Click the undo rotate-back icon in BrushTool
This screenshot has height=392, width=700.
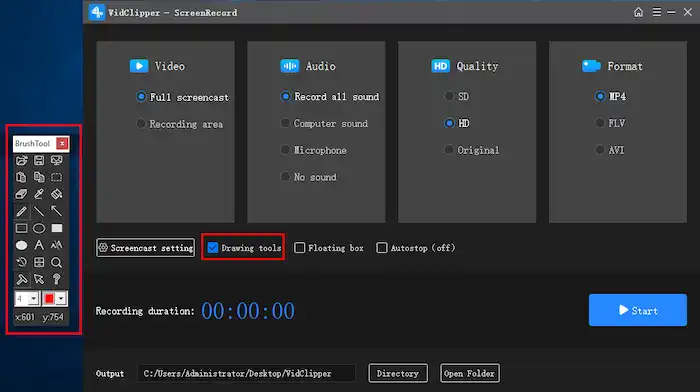pos(21,262)
